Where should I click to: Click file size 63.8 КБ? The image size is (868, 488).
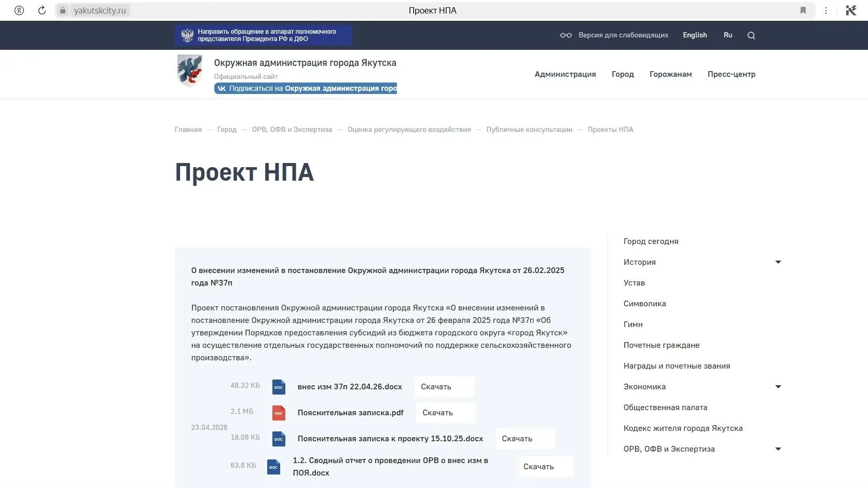(x=243, y=466)
